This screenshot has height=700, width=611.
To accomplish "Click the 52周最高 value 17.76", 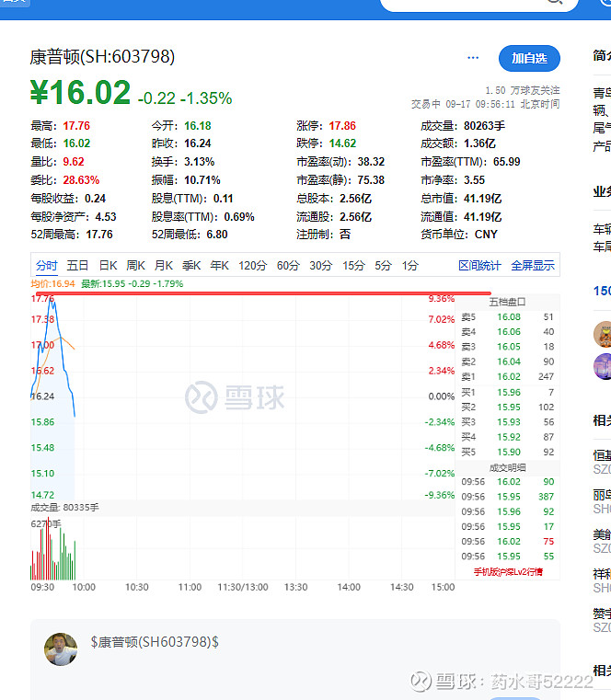I will point(99,235).
